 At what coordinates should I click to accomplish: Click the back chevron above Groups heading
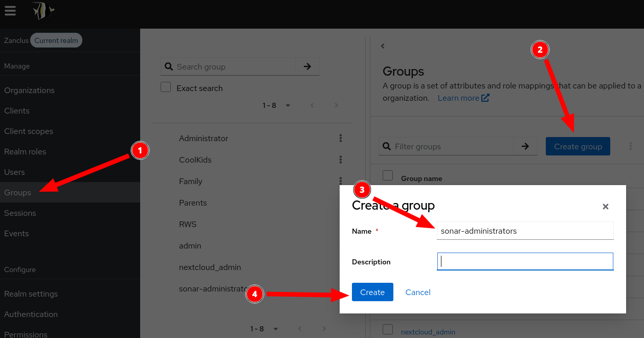(x=383, y=46)
